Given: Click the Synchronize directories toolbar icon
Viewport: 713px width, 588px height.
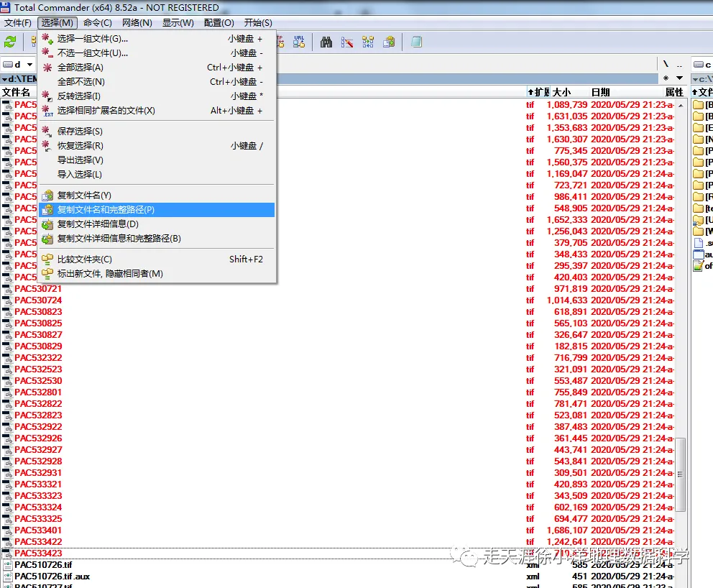Looking at the screenshot, I should (368, 42).
